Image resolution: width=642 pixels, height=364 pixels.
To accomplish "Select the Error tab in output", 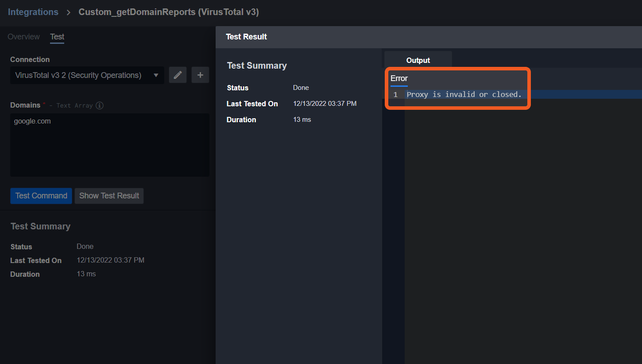I will [x=399, y=78].
